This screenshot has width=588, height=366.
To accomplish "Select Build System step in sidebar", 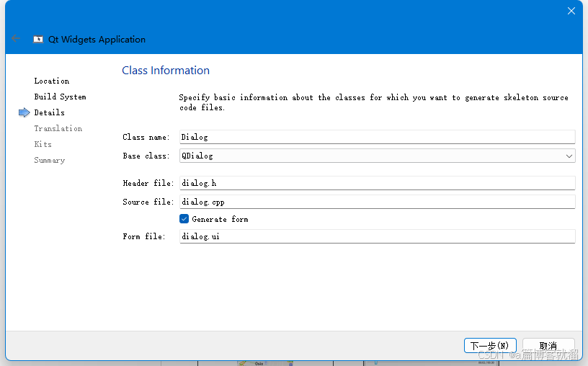I will tap(60, 97).
